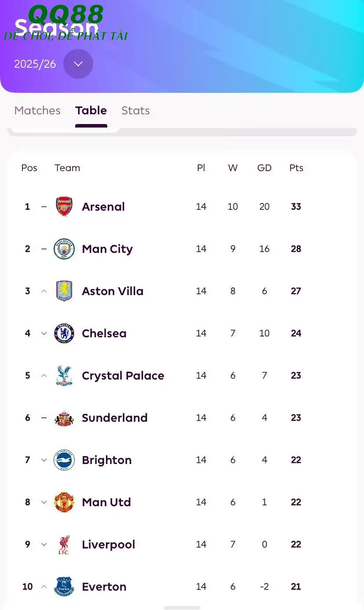This screenshot has width=364, height=610.
Task: Select the Table tab
Action: [x=91, y=110]
